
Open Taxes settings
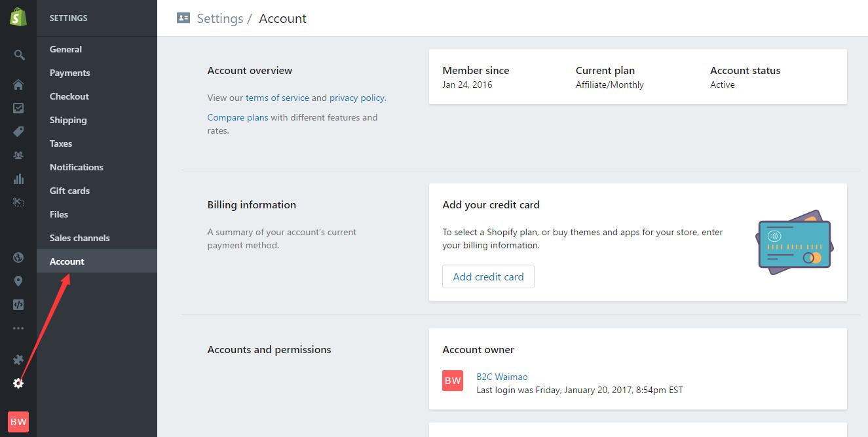coord(97,143)
